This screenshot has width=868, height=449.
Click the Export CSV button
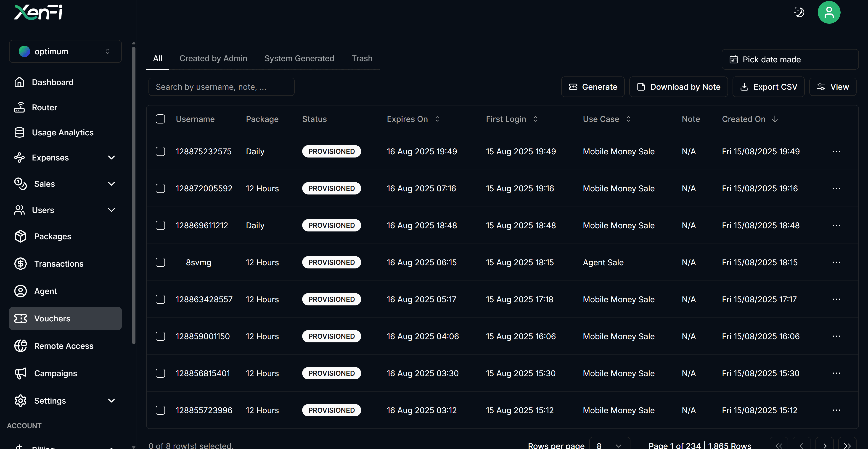coord(768,87)
